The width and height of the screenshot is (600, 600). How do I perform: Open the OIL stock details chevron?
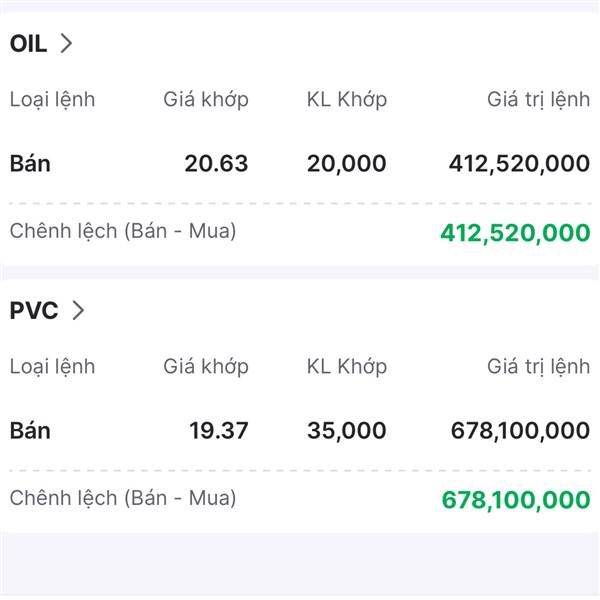(x=67, y=43)
